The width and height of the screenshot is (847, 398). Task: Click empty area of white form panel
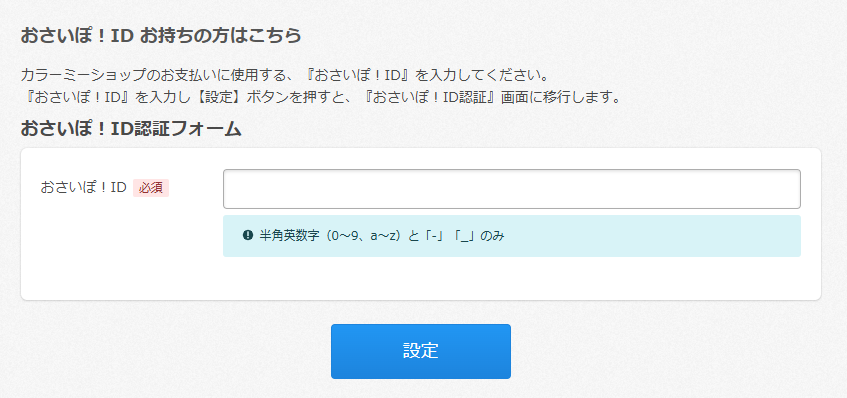point(122,254)
